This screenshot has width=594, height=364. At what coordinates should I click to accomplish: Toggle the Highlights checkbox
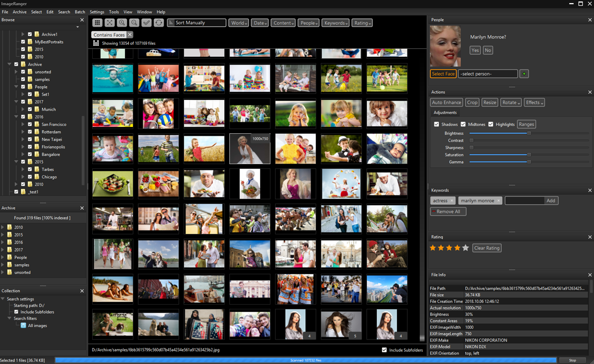491,124
